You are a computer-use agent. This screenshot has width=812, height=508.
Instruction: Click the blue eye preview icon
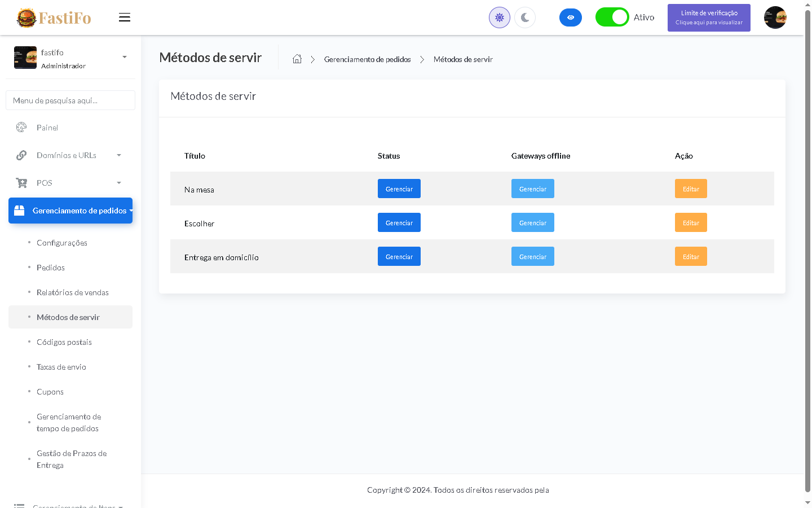570,17
